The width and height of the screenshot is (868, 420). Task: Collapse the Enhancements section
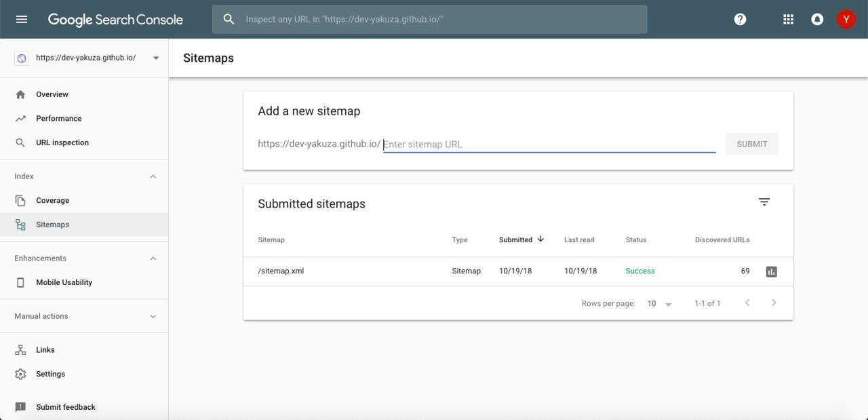pos(153,259)
